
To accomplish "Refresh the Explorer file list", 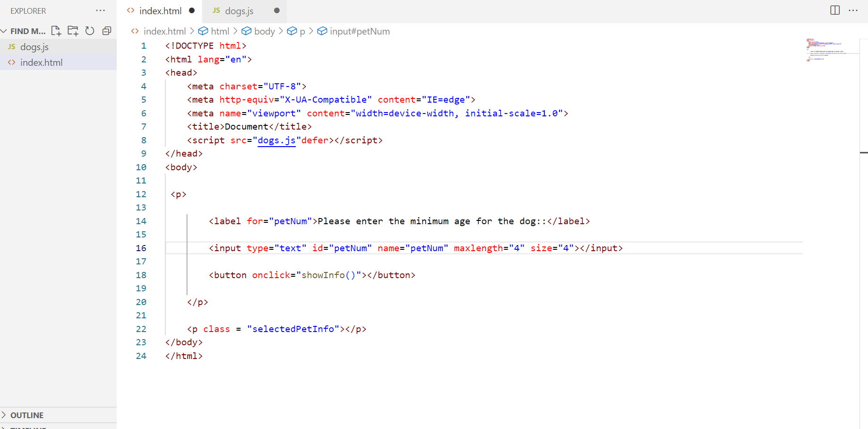I will click(90, 31).
